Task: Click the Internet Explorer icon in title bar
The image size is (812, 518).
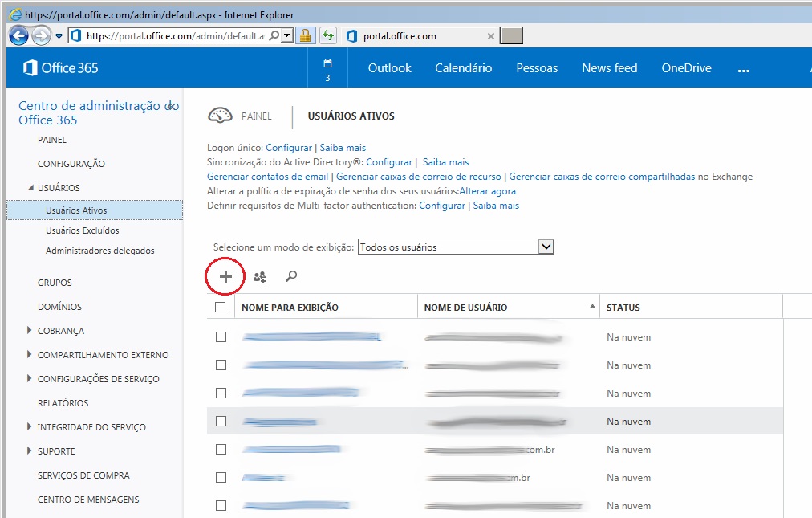Action: click(x=15, y=15)
